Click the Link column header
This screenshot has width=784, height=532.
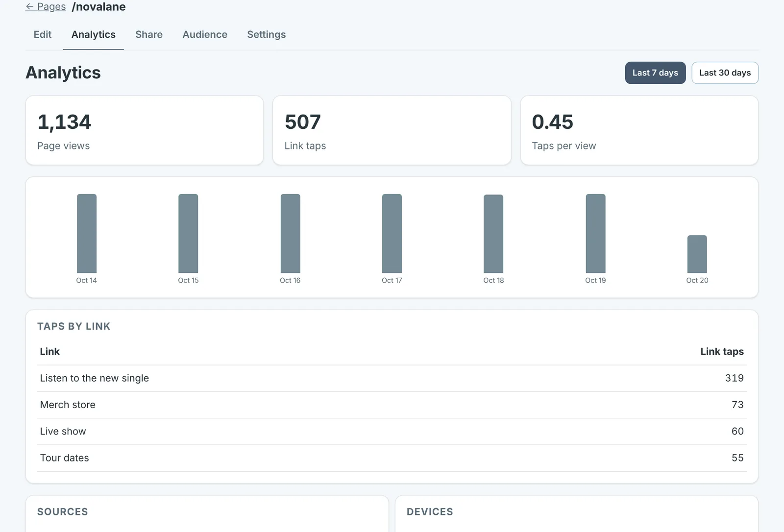click(x=49, y=351)
